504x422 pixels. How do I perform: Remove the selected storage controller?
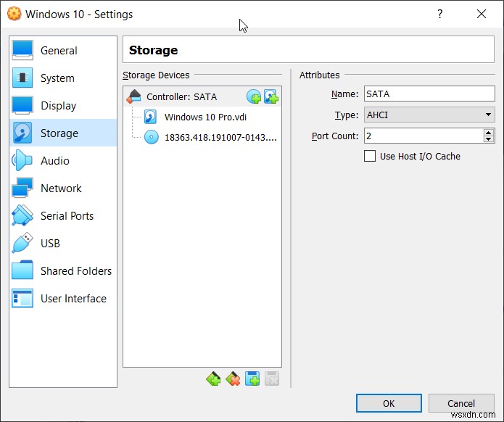[233, 378]
